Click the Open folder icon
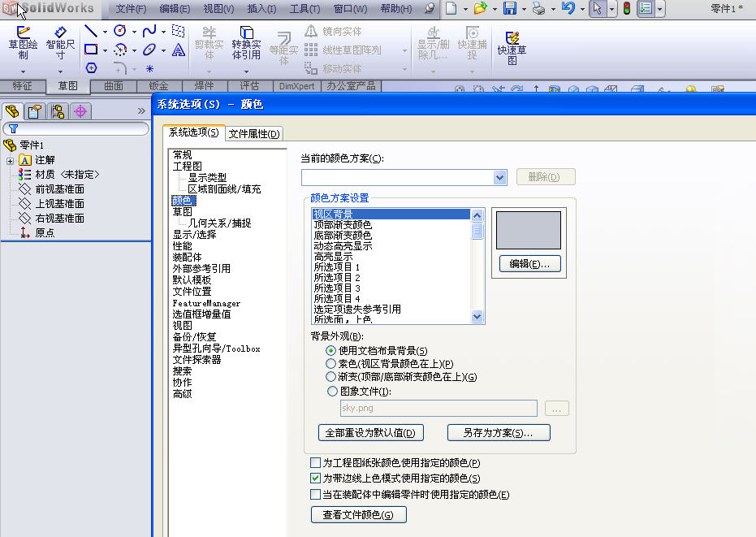This screenshot has width=756, height=537. pos(480,8)
